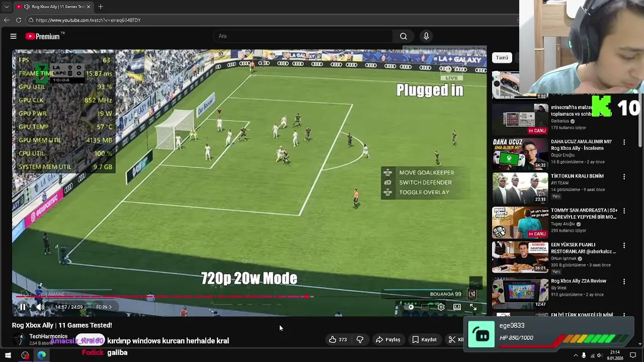Select the Tümü filter chip

click(x=502, y=58)
